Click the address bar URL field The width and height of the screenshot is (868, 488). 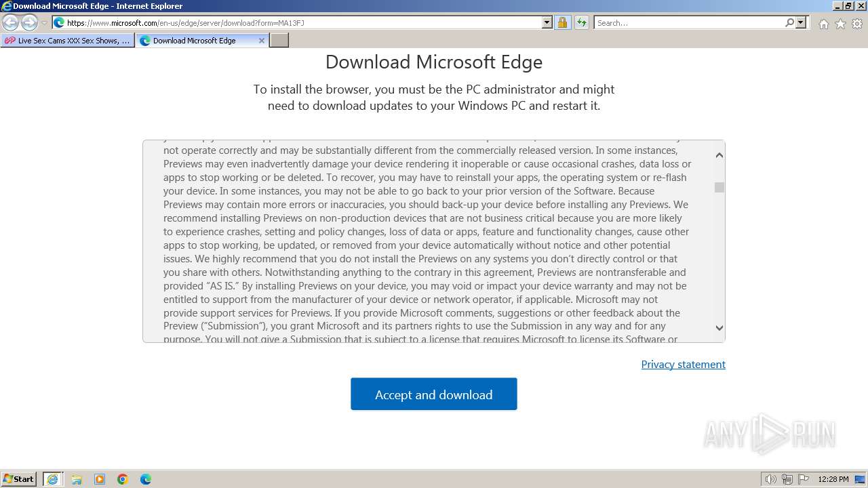pyautogui.click(x=302, y=22)
